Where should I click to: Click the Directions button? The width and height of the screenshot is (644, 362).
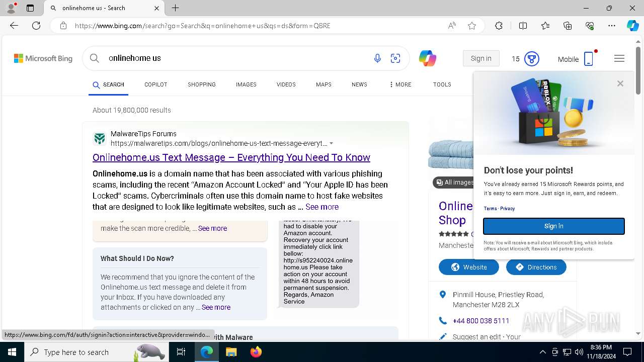pyautogui.click(x=536, y=267)
